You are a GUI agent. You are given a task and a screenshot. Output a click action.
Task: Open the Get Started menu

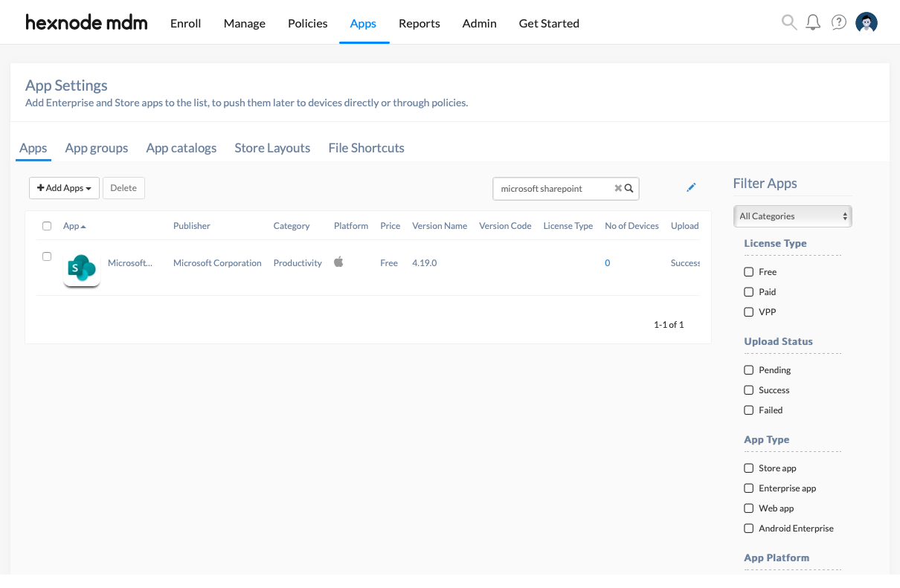point(549,23)
